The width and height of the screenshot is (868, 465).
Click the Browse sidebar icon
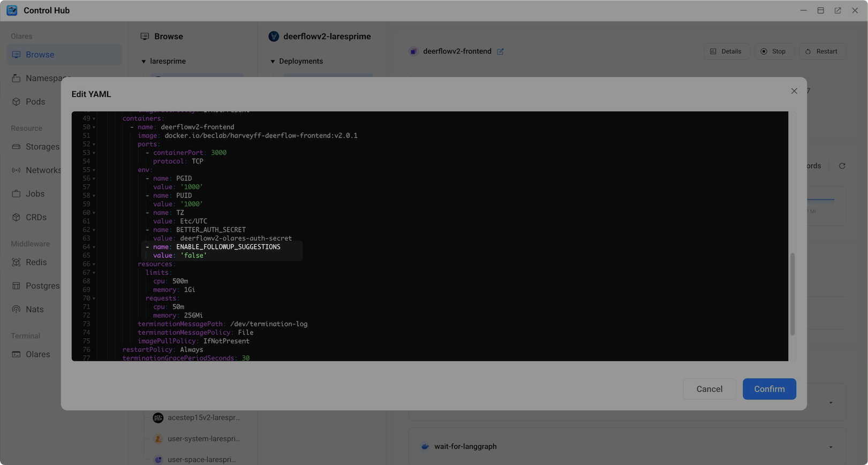[16, 55]
